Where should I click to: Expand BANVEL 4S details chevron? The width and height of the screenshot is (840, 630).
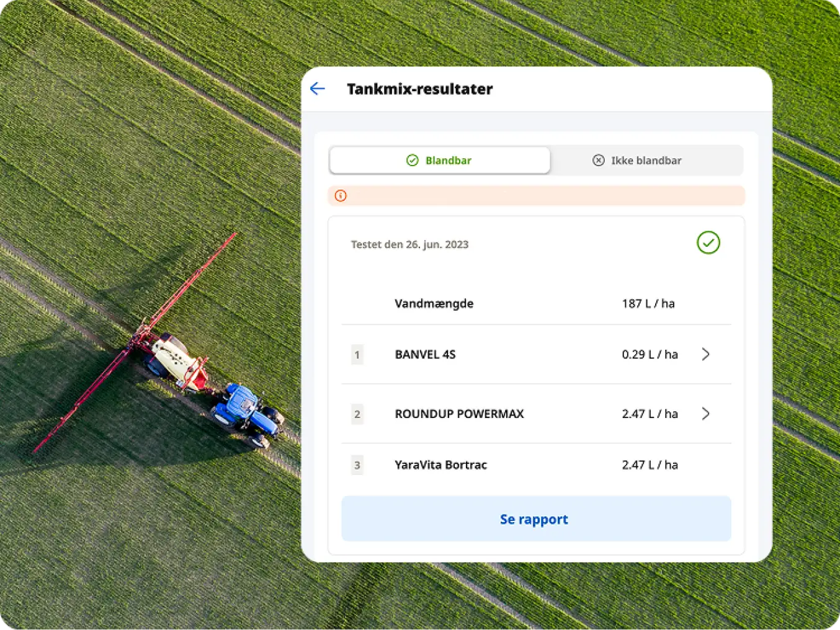click(x=705, y=355)
